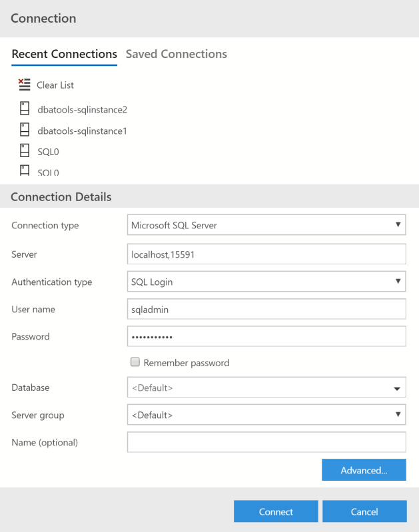The width and height of the screenshot is (419, 532).
Task: Open the Advanced settings button
Action: point(364,470)
